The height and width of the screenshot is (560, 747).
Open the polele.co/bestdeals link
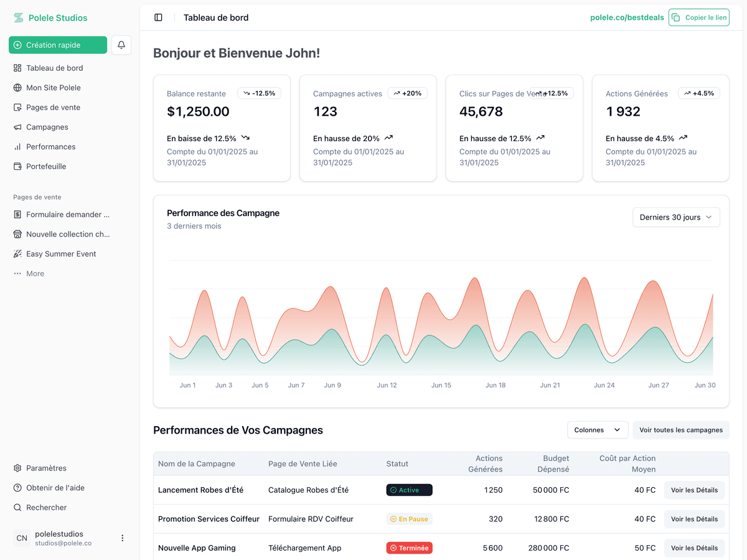click(627, 17)
